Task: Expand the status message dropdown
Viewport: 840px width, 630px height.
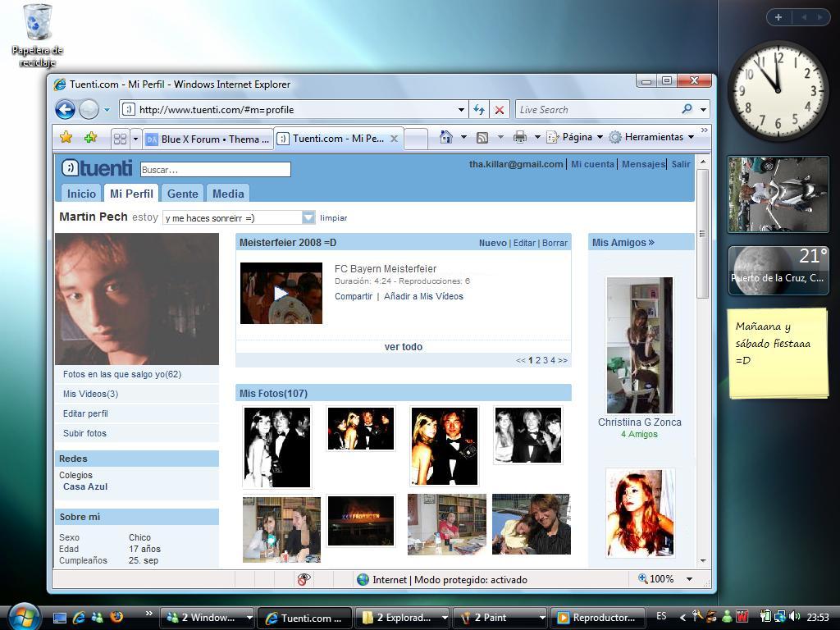Action: [x=308, y=217]
